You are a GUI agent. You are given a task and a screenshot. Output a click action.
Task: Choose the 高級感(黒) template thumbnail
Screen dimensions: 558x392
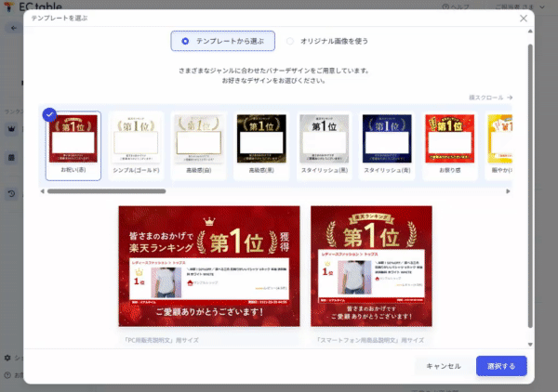click(x=261, y=146)
